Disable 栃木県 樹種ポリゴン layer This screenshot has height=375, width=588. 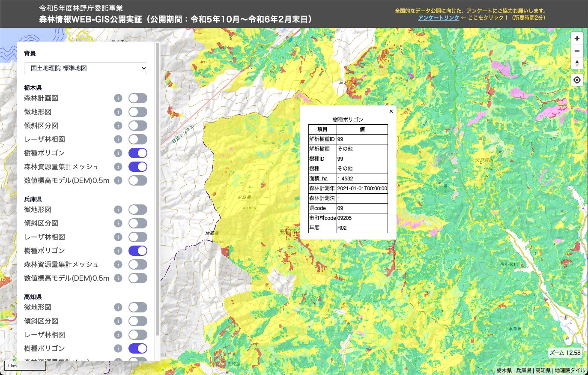click(138, 153)
